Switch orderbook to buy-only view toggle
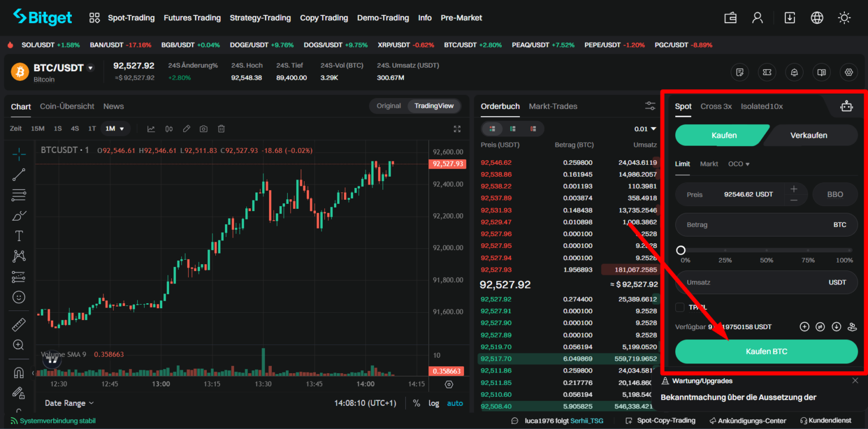Image resolution: width=868 pixels, height=429 pixels. pyautogui.click(x=513, y=129)
